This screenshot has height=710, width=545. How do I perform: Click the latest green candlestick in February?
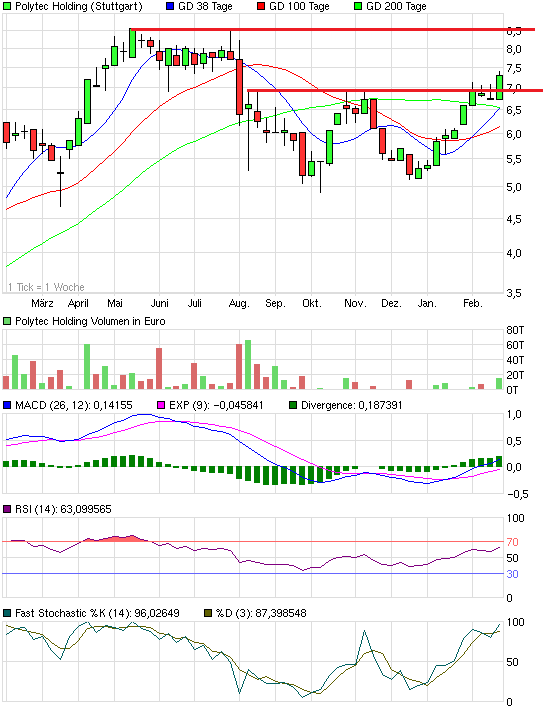pos(499,87)
